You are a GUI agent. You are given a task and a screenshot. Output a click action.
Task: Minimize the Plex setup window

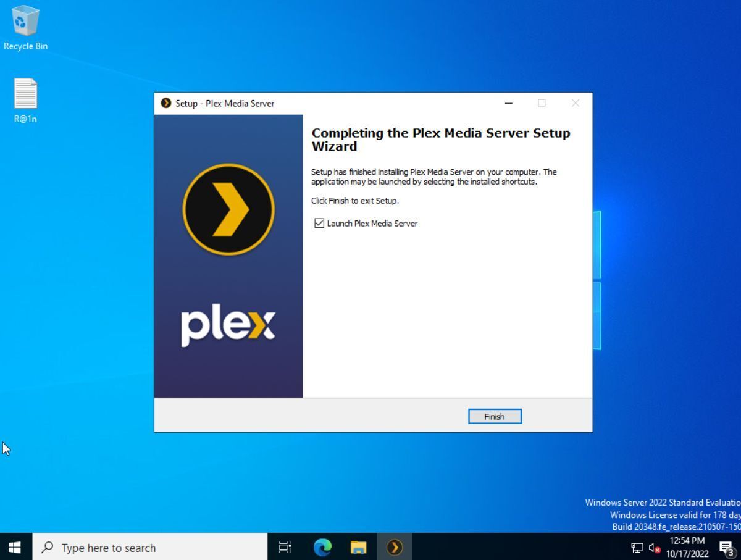pos(509,103)
